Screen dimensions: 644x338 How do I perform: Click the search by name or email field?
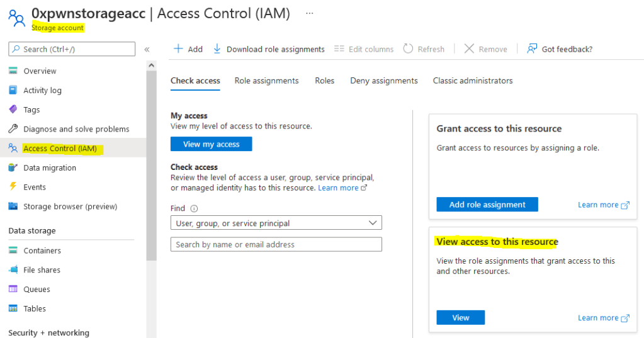point(276,244)
